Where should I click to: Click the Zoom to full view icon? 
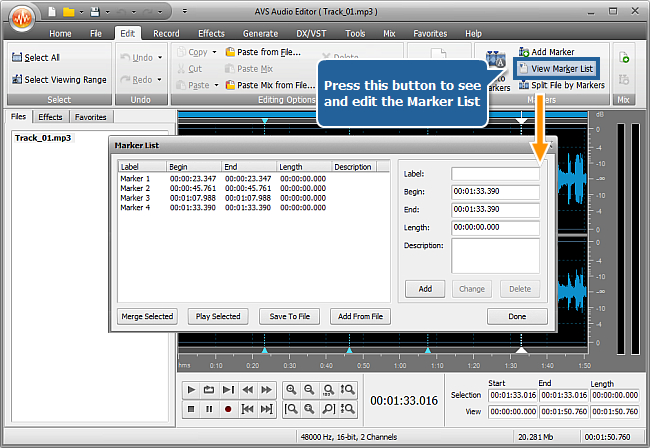pos(328,390)
